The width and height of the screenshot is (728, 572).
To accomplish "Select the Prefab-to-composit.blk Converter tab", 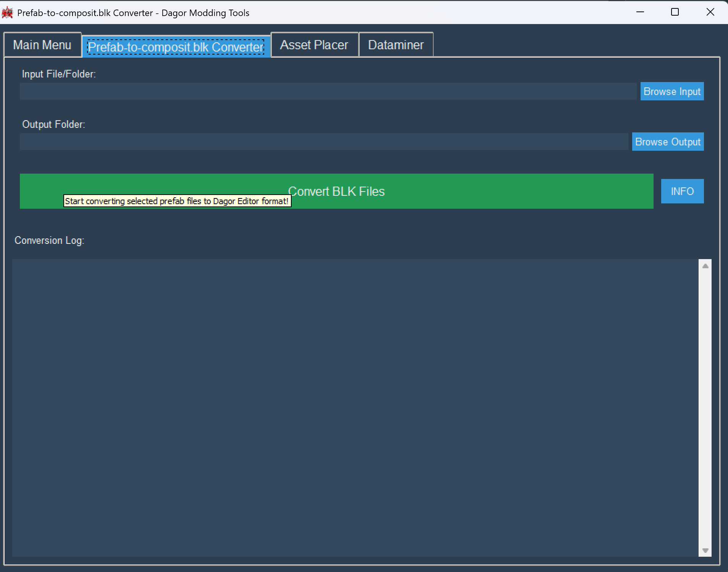I will (x=176, y=47).
